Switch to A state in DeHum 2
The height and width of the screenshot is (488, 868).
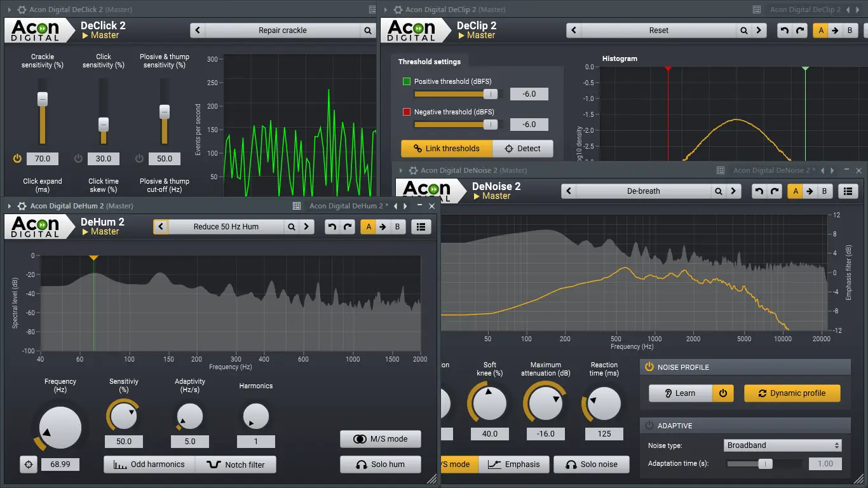tap(368, 227)
